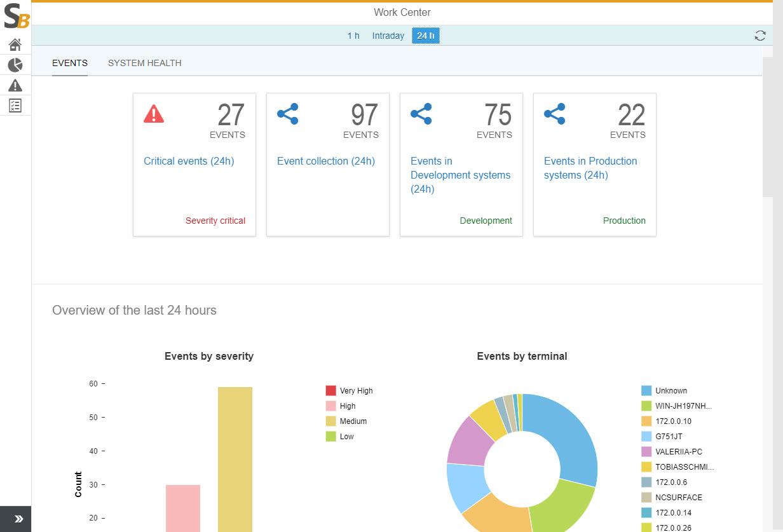783x532 pixels.
Task: Click the Unknown terminal legend swatch
Action: (x=646, y=391)
